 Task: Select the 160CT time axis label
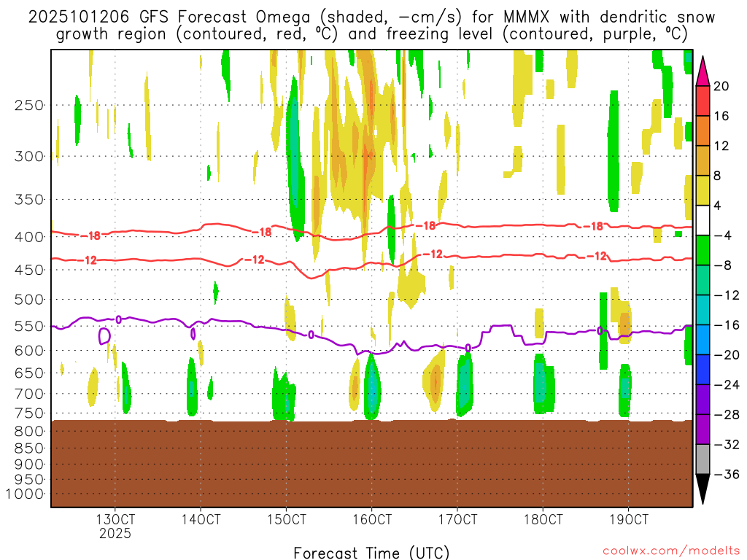[x=372, y=519]
